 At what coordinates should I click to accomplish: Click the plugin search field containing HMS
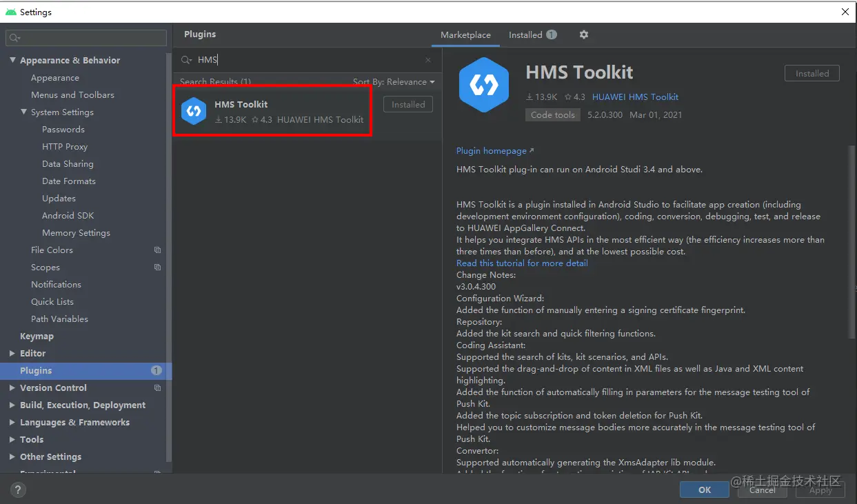point(307,60)
